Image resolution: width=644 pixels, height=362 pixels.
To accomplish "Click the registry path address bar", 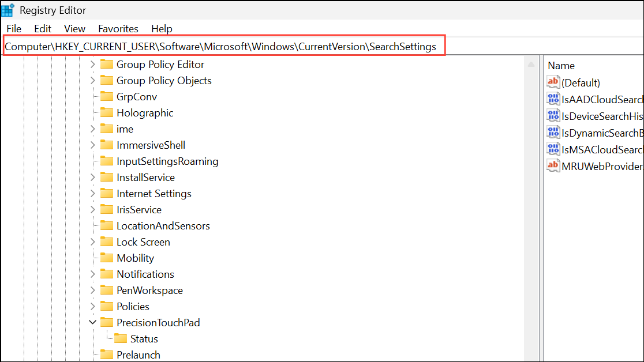I will tap(224, 46).
